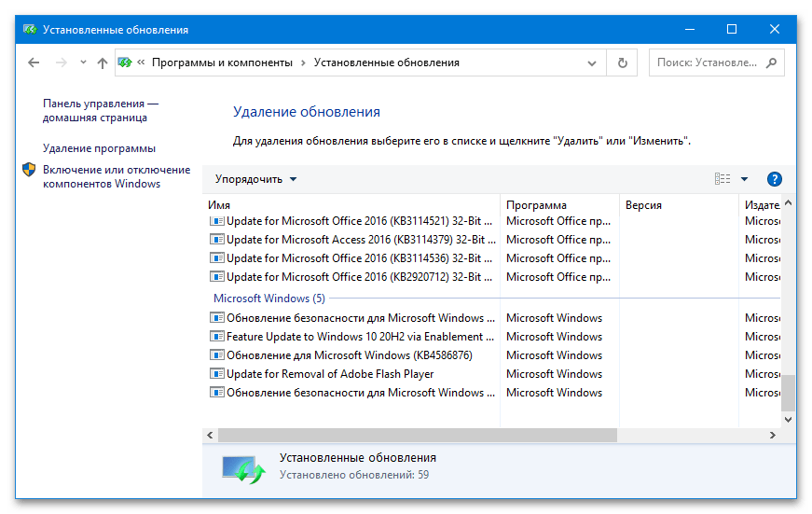Click the installed updates details pane icon

click(x=244, y=469)
